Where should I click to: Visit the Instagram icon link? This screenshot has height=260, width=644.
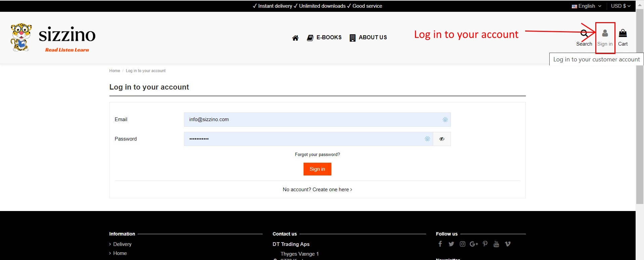[x=462, y=244]
